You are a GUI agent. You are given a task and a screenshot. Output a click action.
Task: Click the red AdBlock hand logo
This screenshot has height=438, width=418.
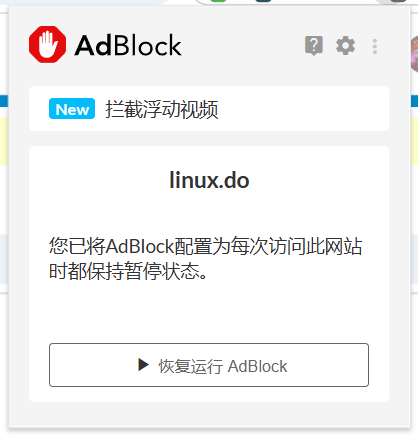[47, 44]
